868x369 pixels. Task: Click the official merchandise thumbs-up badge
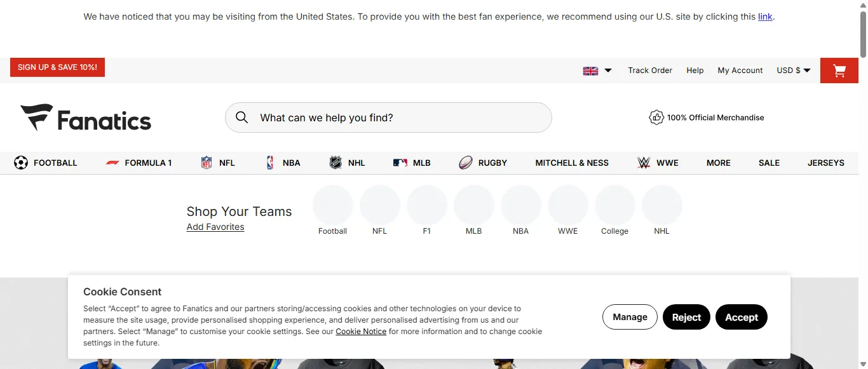pos(656,117)
